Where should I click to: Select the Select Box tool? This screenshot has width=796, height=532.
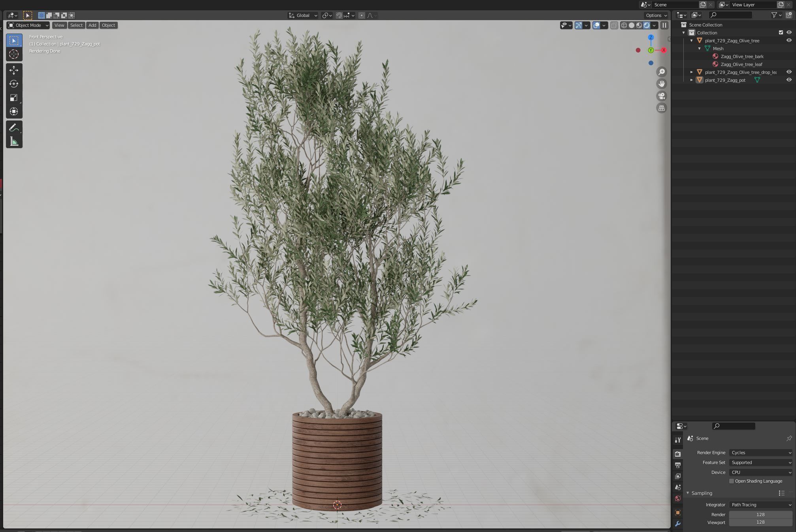(14, 41)
